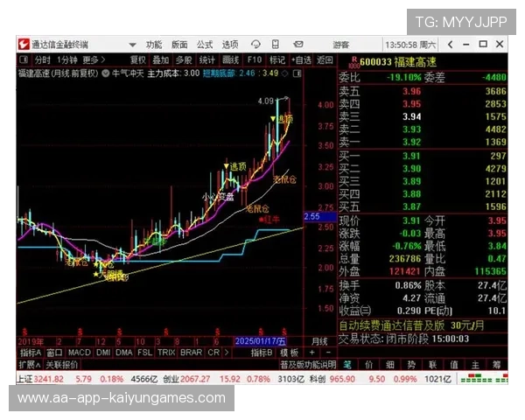Click the 画线 drawing button

tap(230, 60)
